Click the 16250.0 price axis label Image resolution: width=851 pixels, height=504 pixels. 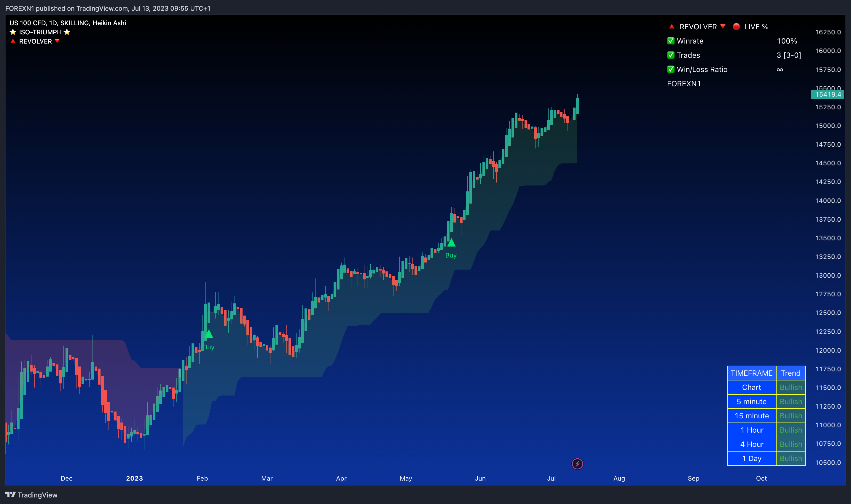828,32
